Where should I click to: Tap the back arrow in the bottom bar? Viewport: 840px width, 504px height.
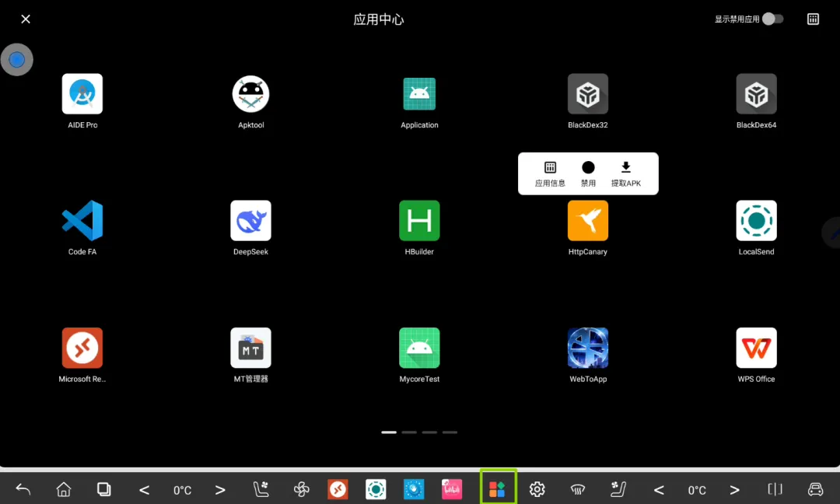point(23,489)
